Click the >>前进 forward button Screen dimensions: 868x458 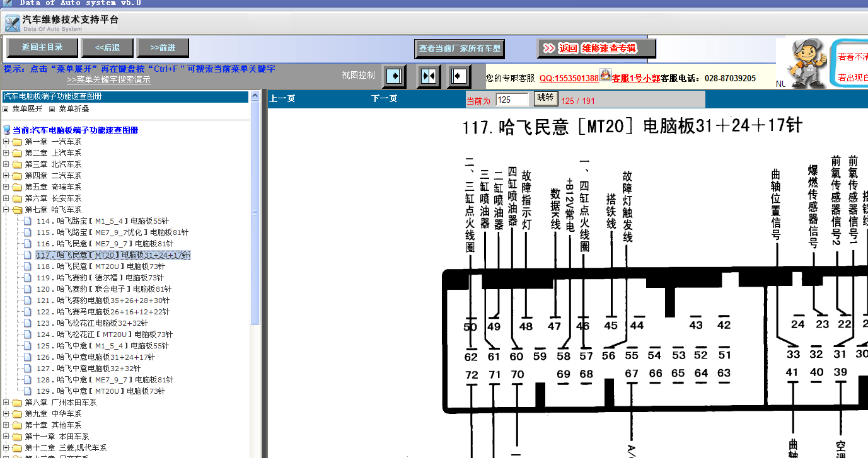[x=162, y=47]
